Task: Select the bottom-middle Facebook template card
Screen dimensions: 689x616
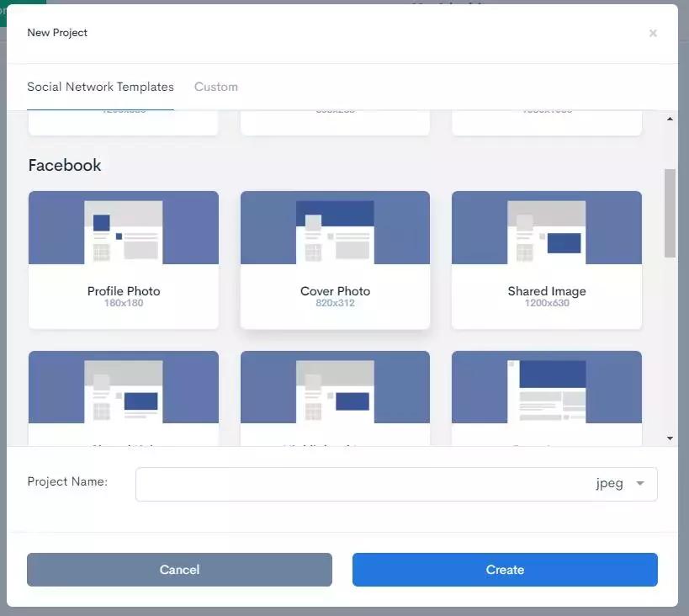Action: tap(335, 396)
